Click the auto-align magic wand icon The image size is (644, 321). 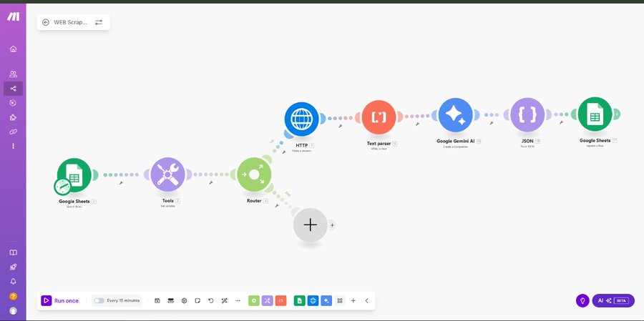[x=224, y=300]
